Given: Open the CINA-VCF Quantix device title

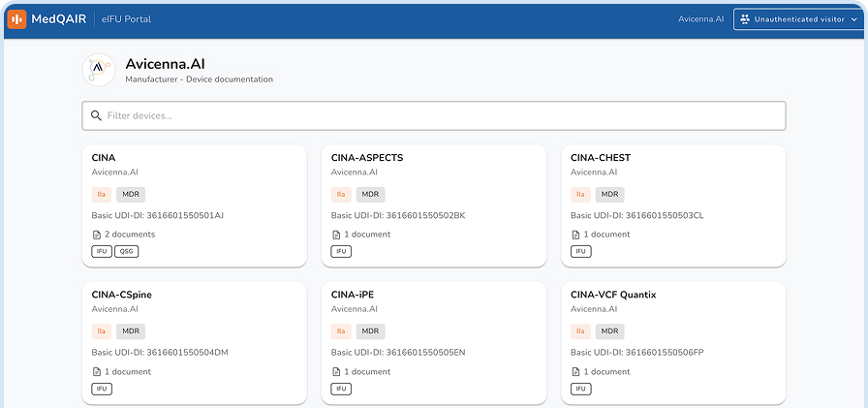Looking at the screenshot, I should click(613, 295).
